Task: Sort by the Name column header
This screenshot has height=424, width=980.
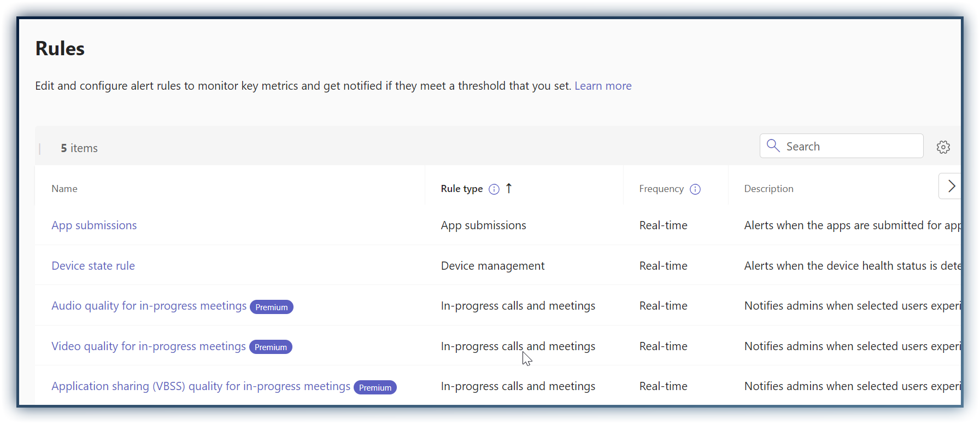Action: pyautogui.click(x=64, y=189)
